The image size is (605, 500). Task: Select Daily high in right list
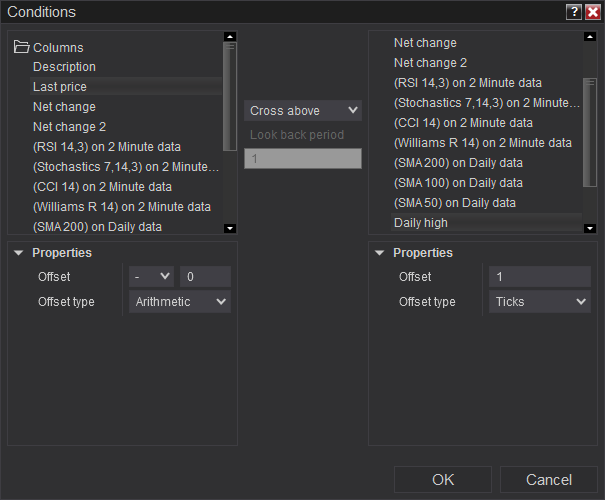[x=421, y=222]
